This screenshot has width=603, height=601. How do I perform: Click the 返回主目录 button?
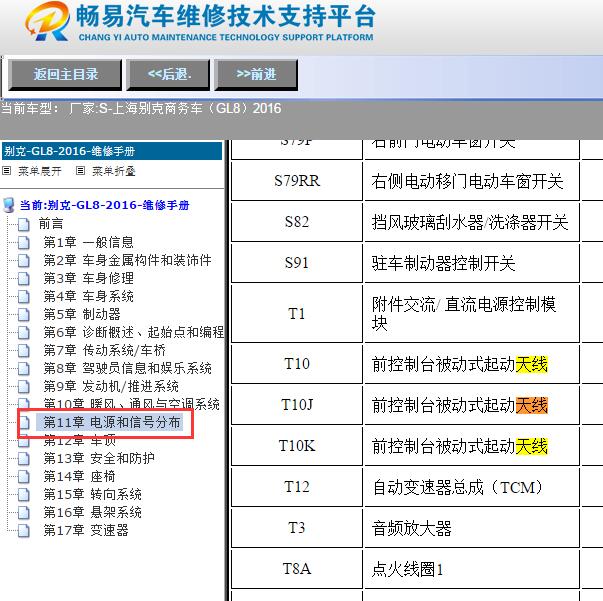(65, 75)
